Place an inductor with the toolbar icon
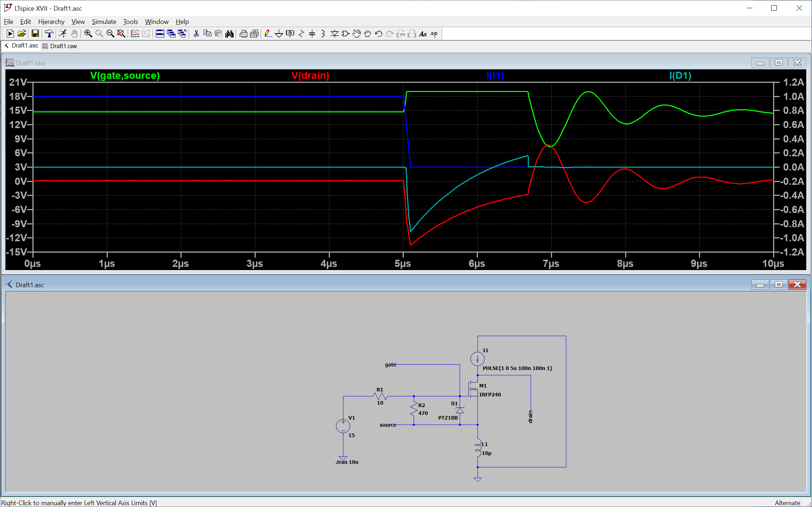812x507 pixels. (323, 34)
